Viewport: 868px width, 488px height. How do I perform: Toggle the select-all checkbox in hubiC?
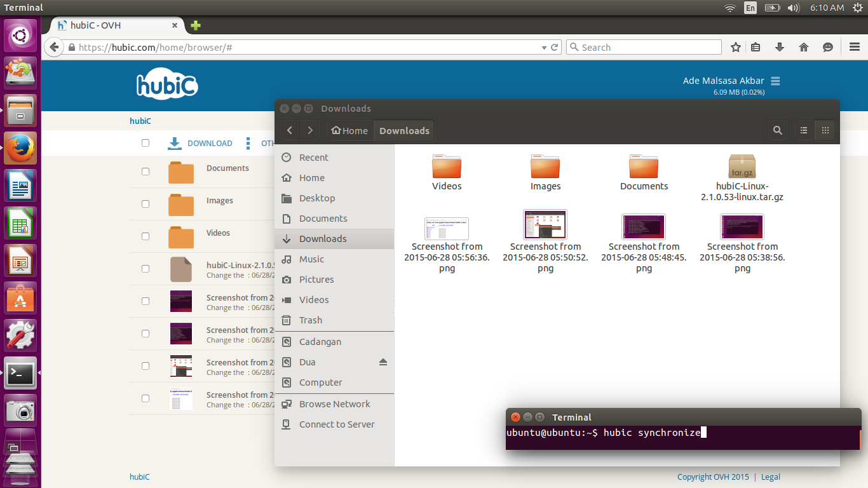[146, 143]
